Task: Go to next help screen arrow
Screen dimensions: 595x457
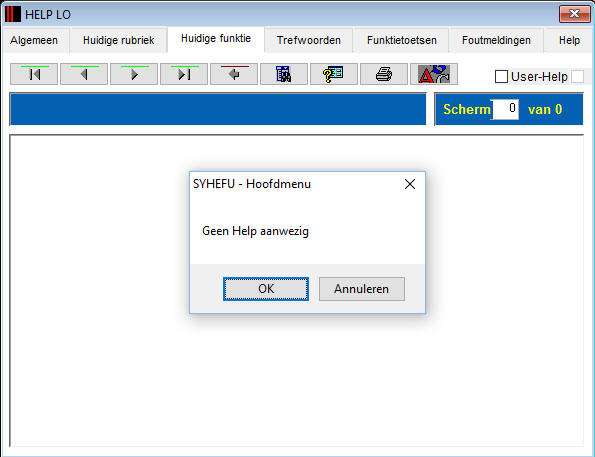Action: [x=134, y=74]
